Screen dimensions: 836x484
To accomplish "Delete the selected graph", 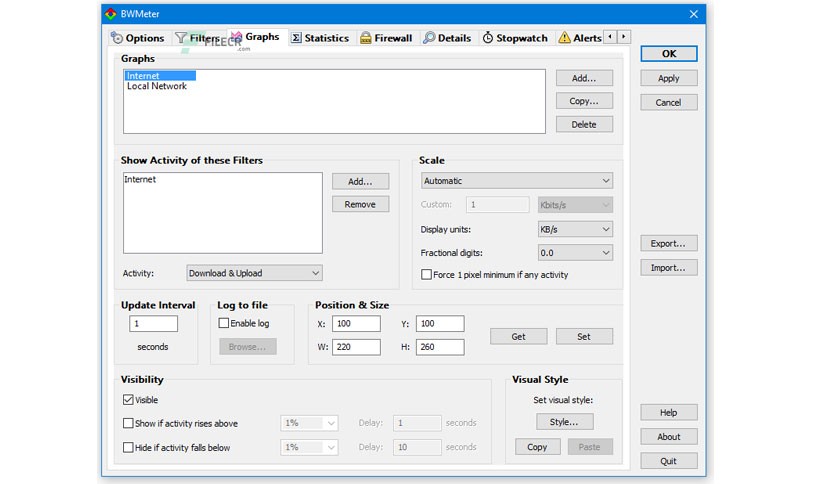I will click(584, 124).
